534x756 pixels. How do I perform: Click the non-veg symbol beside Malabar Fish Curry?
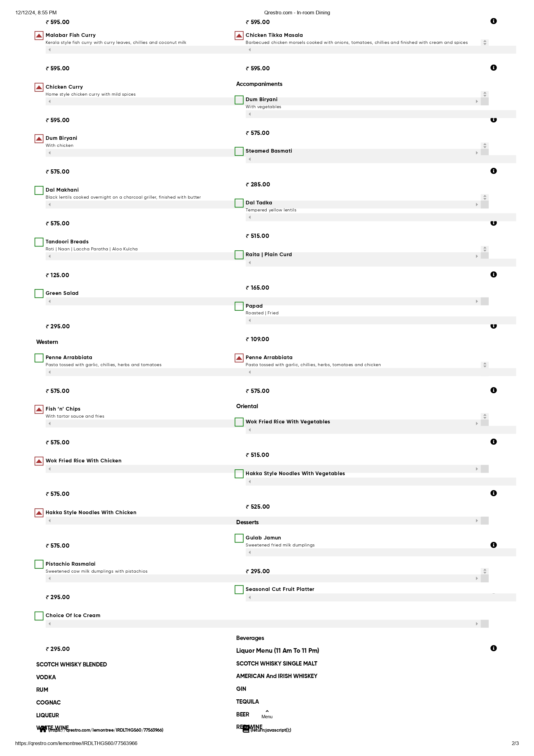click(39, 35)
